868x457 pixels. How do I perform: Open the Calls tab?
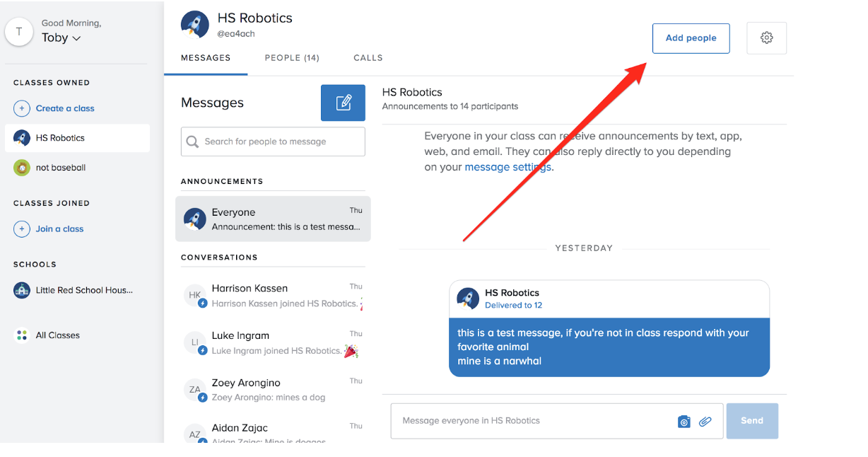[368, 58]
